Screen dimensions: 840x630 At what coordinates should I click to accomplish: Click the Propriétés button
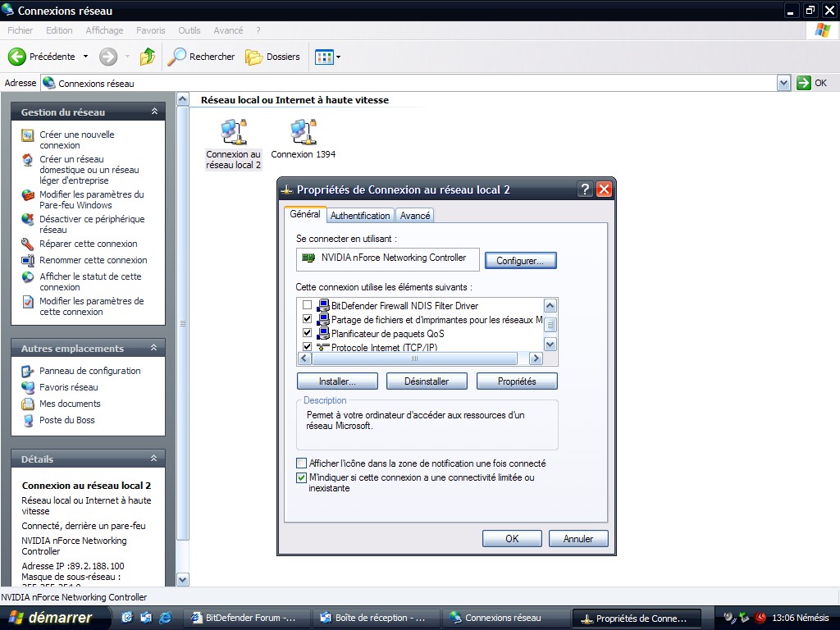click(x=517, y=381)
